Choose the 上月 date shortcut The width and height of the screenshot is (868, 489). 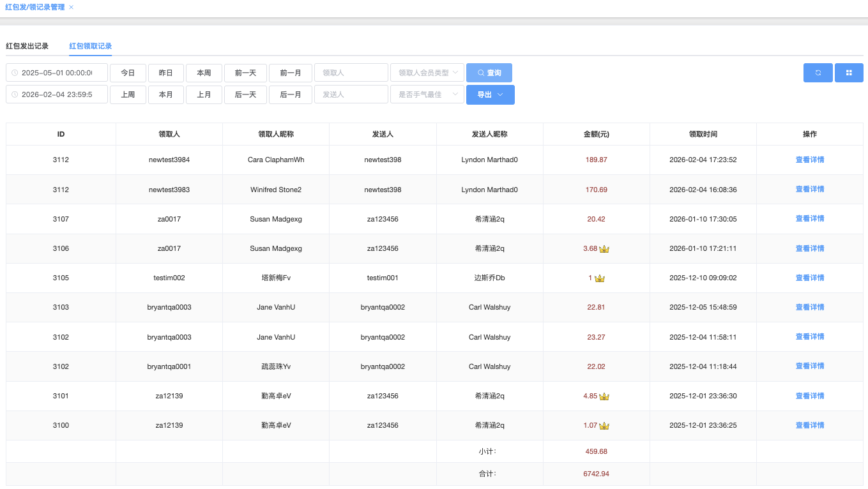204,94
